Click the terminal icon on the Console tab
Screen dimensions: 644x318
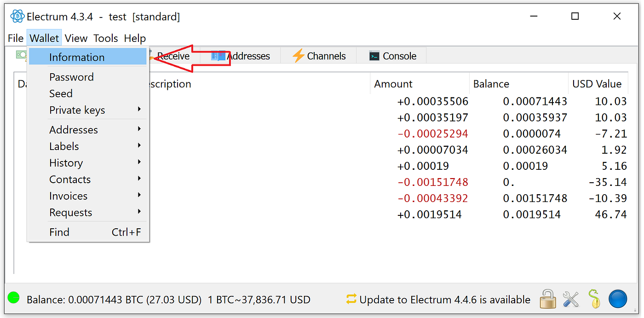[374, 56]
